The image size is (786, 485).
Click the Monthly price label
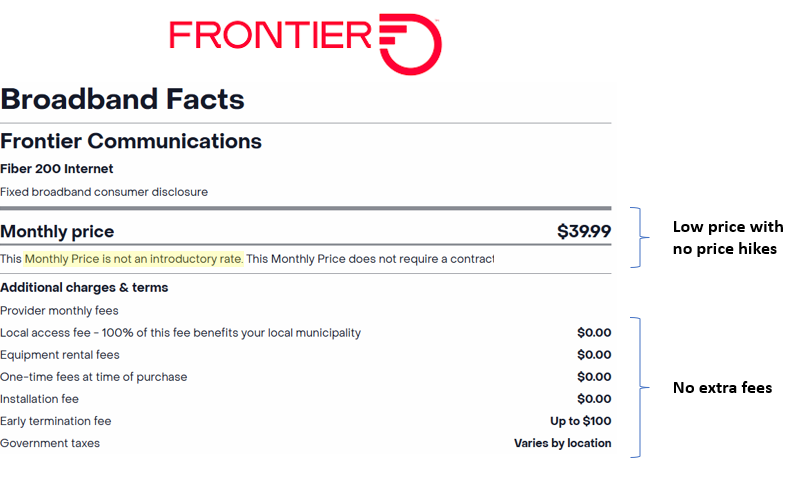(57, 231)
